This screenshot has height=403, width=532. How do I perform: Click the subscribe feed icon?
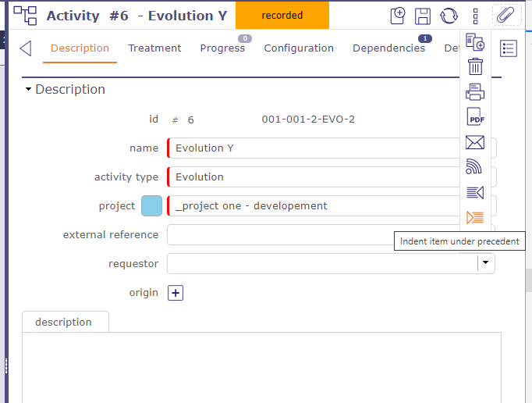(x=474, y=166)
